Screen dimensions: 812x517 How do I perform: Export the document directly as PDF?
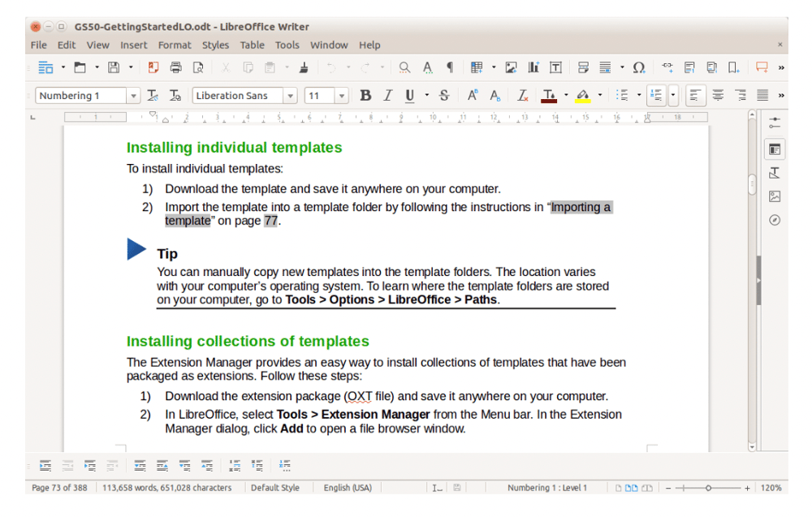153,67
